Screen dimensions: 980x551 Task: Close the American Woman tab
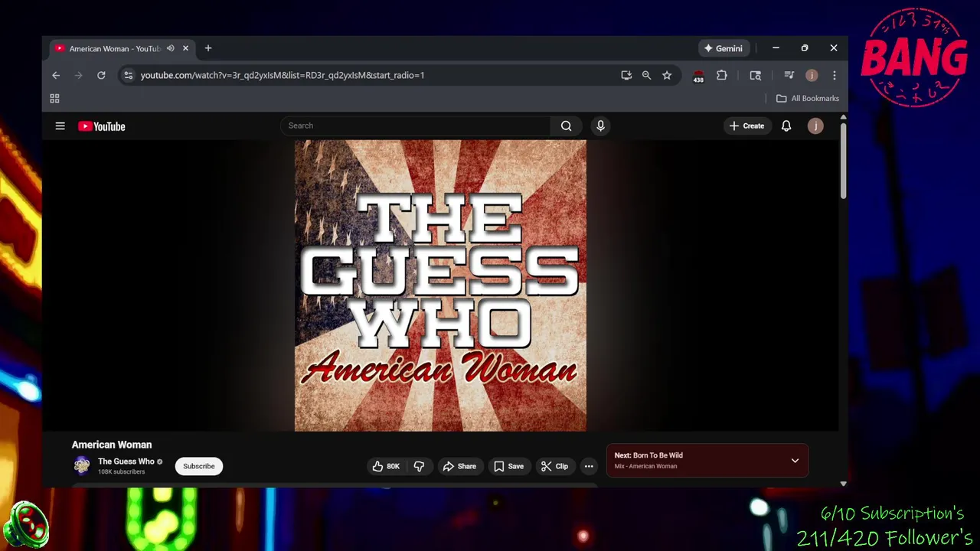click(185, 48)
